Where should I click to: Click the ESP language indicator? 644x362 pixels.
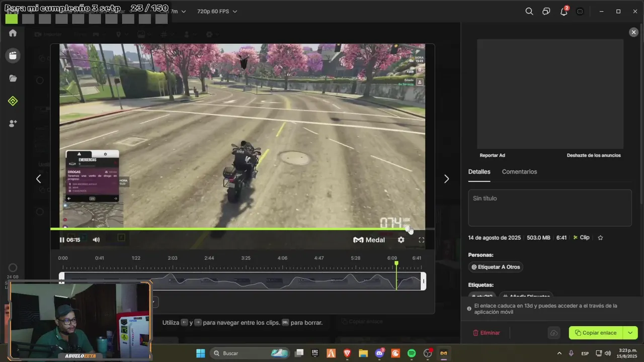tap(585, 353)
